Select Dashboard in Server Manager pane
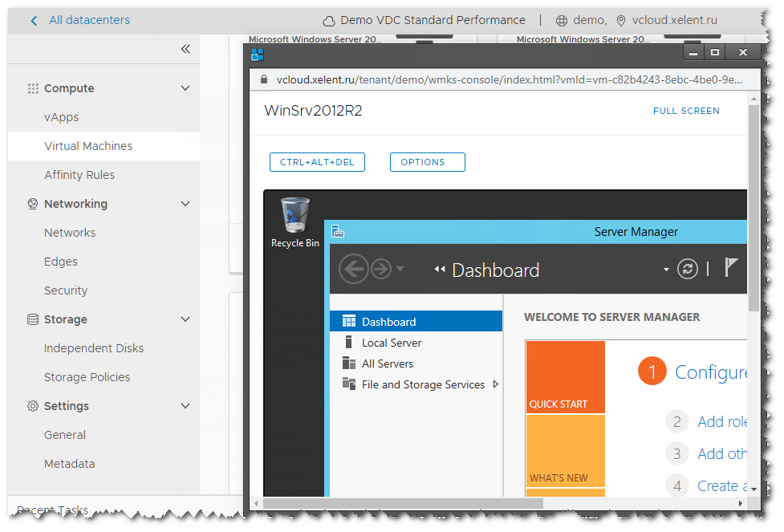 coord(416,322)
